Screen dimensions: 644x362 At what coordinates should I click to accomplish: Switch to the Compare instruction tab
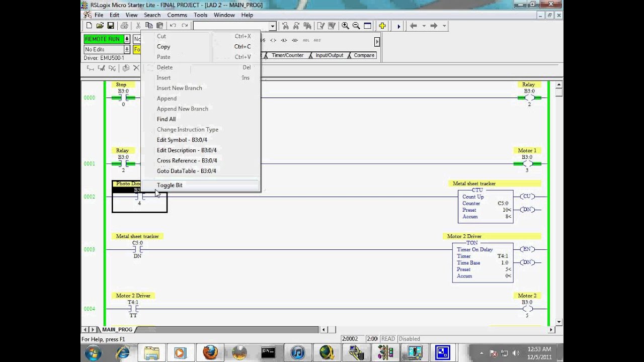point(364,55)
